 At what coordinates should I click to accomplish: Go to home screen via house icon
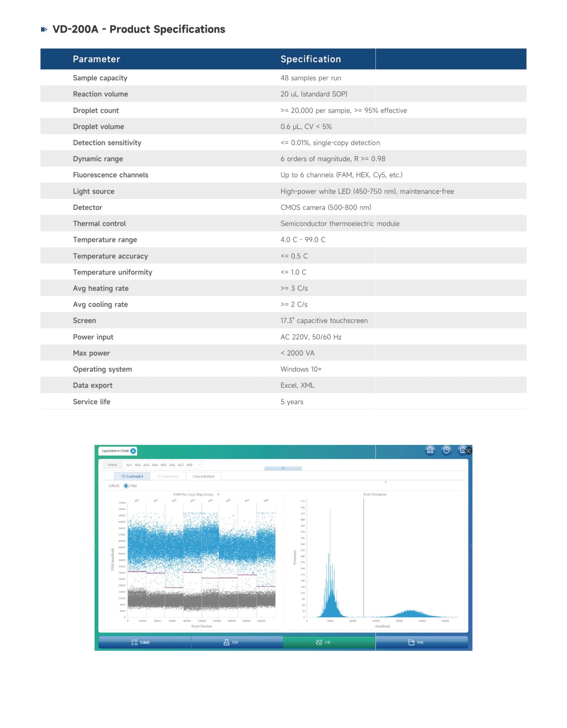coord(462,450)
